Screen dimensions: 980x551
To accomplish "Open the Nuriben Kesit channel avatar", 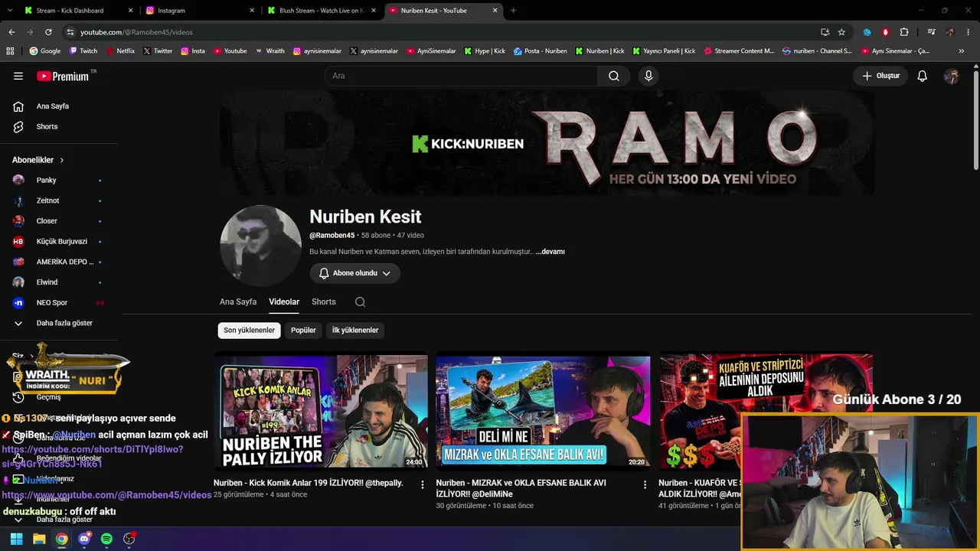I will pos(260,246).
